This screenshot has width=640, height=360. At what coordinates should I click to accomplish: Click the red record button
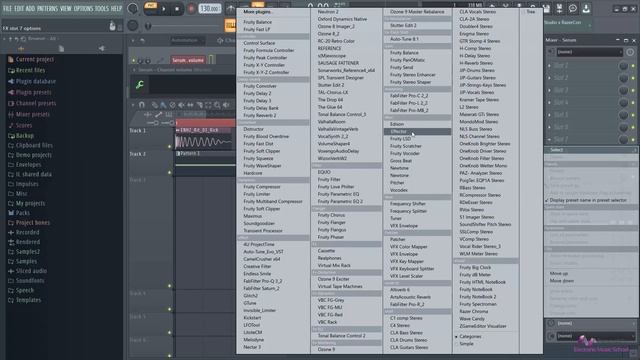point(191,9)
